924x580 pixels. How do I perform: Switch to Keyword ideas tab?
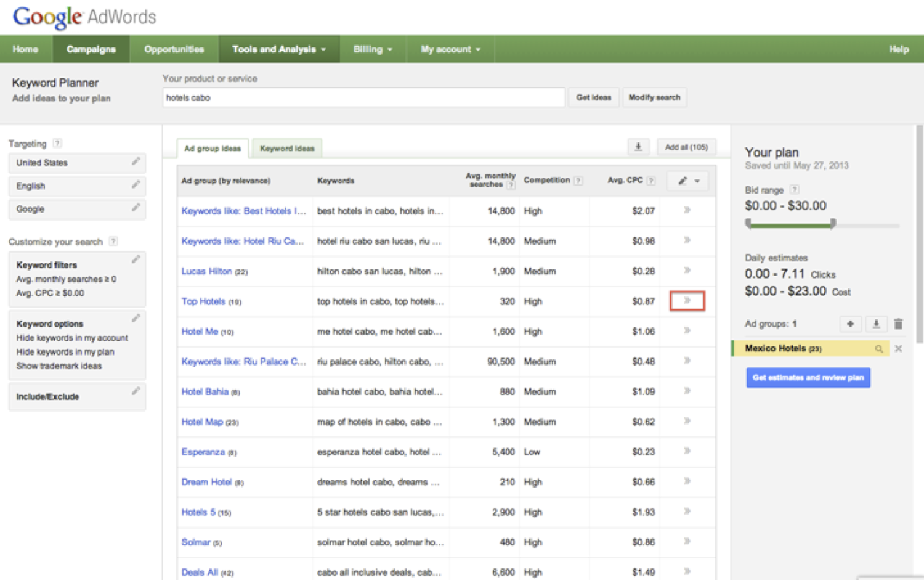(287, 149)
